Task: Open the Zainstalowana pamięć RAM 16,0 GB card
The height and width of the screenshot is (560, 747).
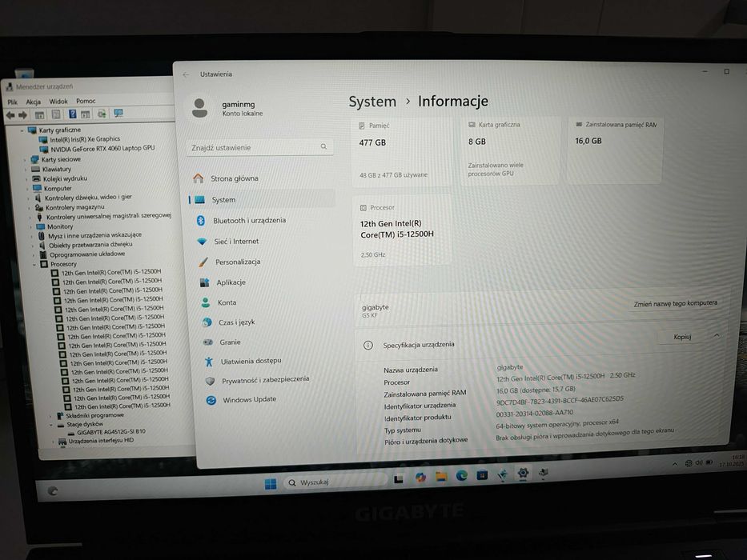Action: [x=616, y=150]
